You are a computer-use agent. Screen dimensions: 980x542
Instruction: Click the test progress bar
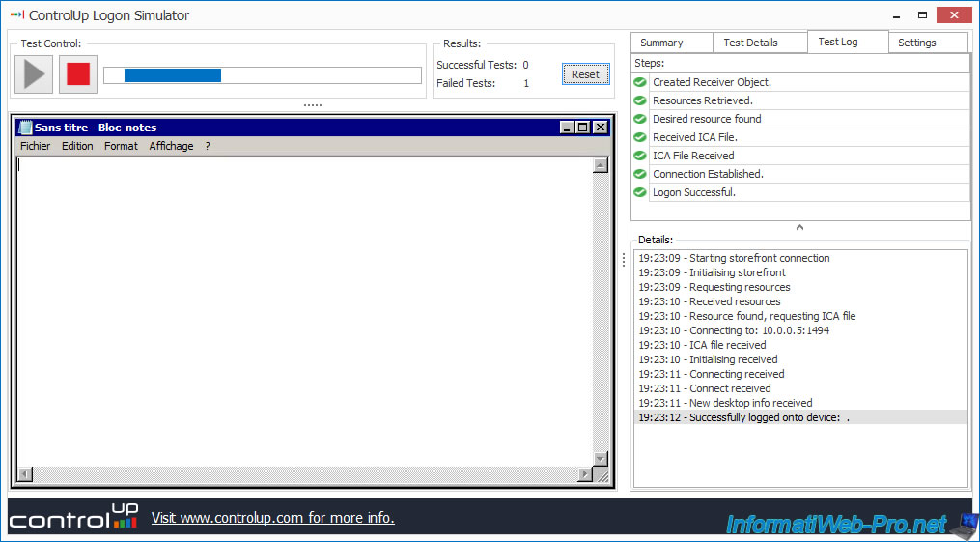tap(263, 75)
